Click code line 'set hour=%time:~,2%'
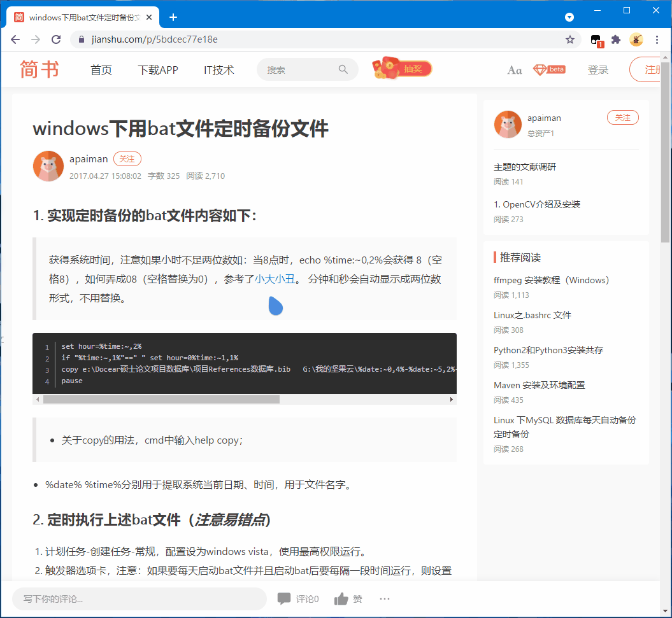Screen dimensions: 672x618 [101, 346]
